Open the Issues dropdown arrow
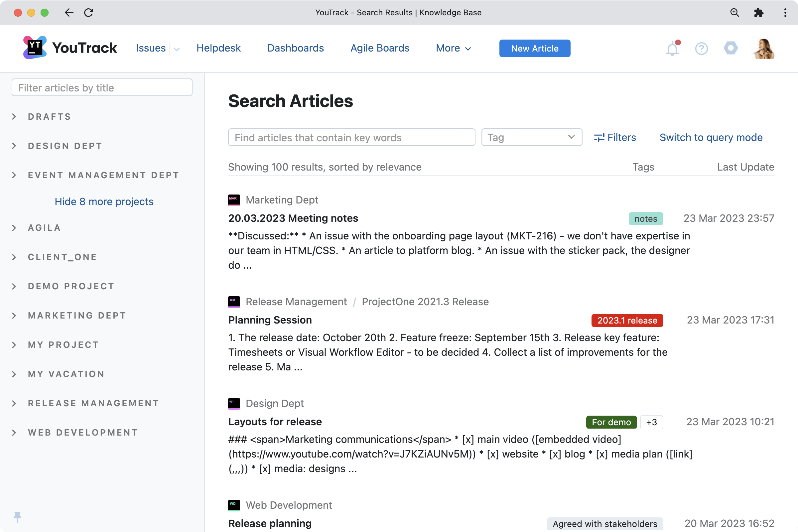 [x=177, y=49]
